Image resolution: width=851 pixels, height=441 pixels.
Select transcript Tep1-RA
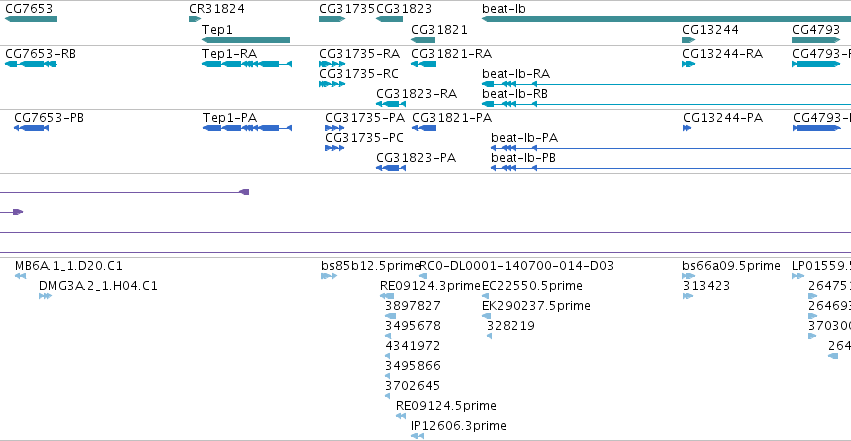[230, 54]
